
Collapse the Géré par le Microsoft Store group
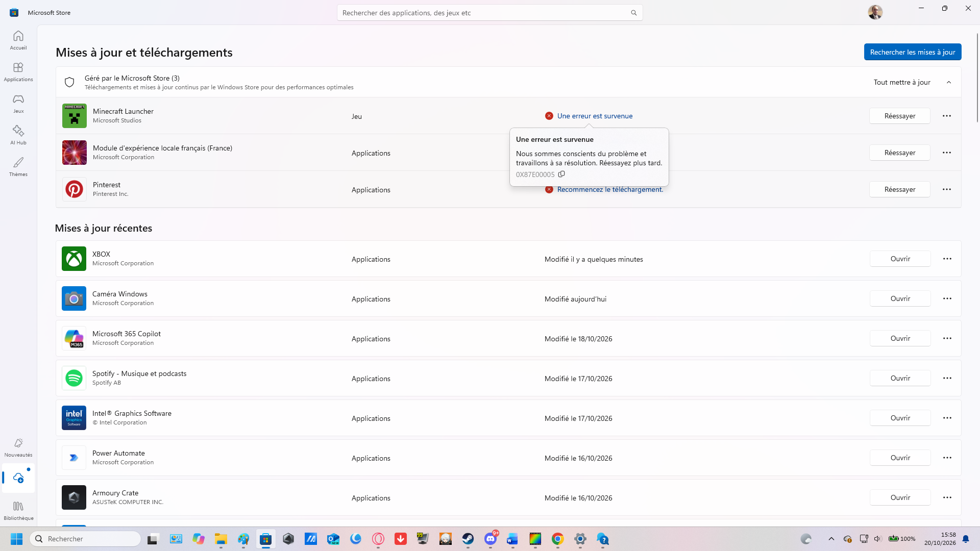point(949,82)
